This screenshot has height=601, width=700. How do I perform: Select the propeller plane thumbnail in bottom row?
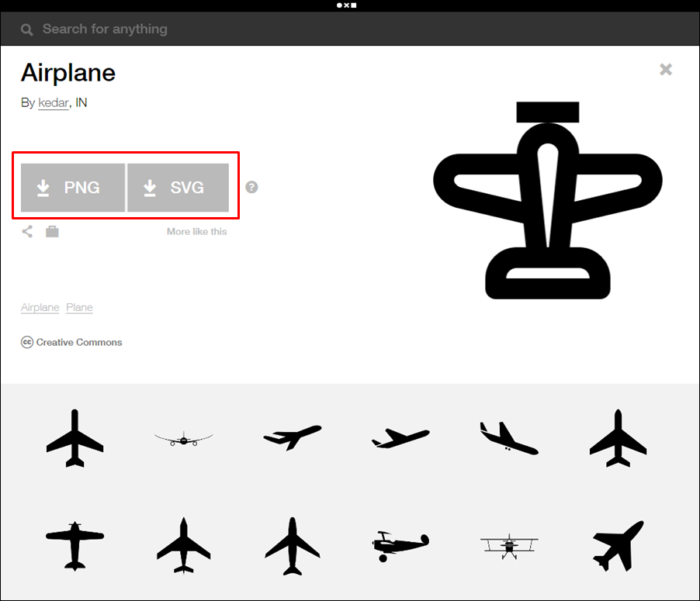[x=75, y=546]
